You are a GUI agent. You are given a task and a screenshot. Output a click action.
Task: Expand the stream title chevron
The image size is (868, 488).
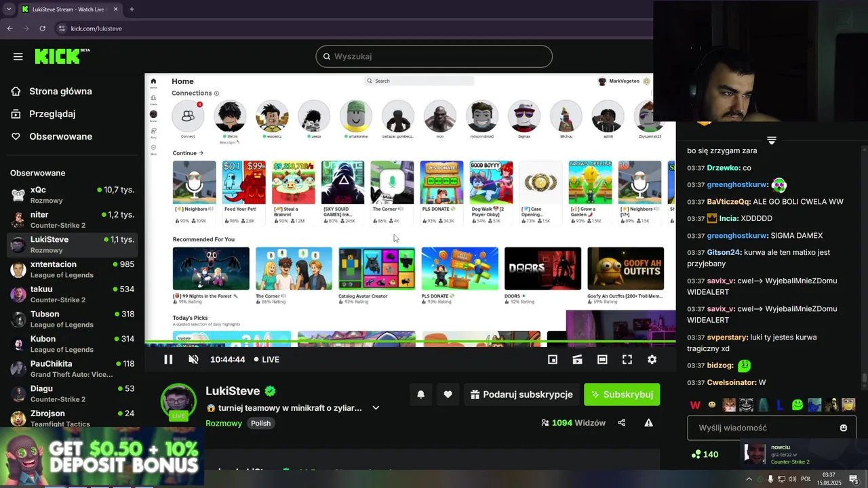pos(376,408)
